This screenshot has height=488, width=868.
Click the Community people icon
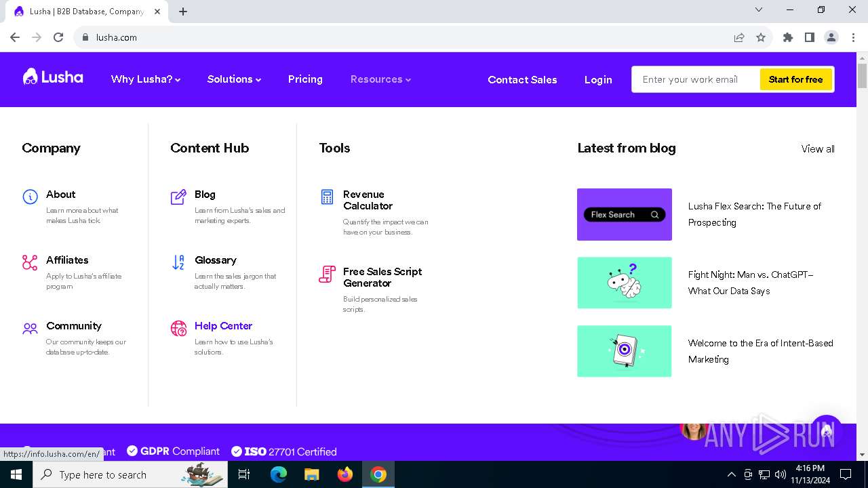coord(30,329)
